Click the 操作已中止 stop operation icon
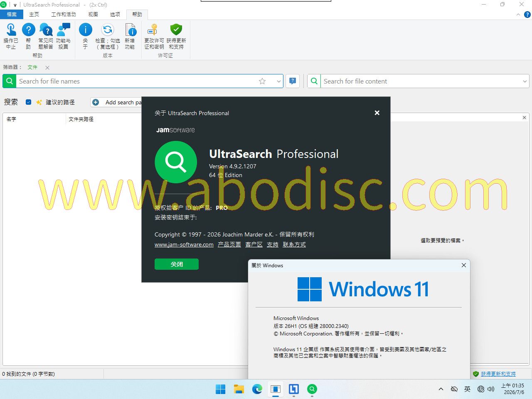 click(11, 30)
